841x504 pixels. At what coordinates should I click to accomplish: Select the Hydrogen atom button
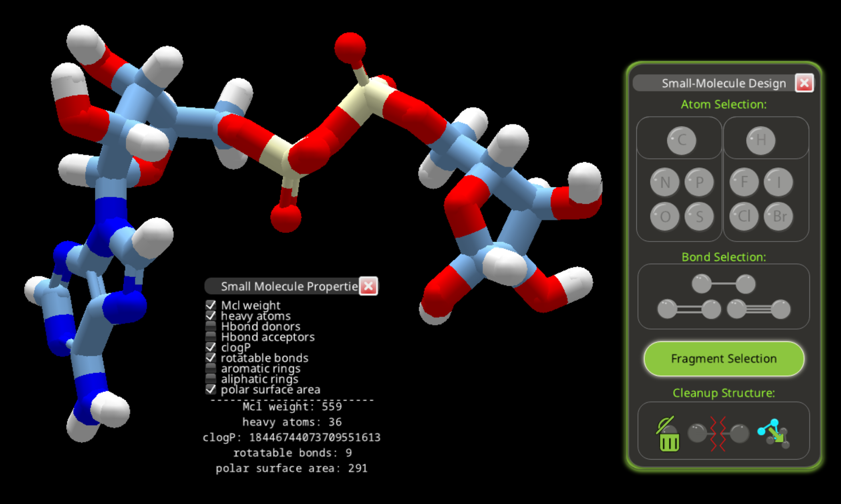click(x=760, y=140)
